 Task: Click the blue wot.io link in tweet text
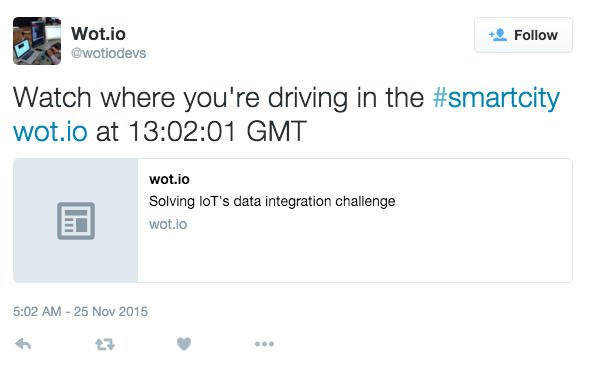[x=50, y=131]
